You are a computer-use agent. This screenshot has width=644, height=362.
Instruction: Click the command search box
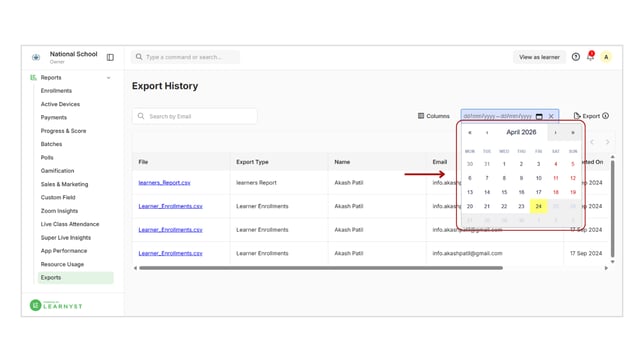tap(186, 57)
